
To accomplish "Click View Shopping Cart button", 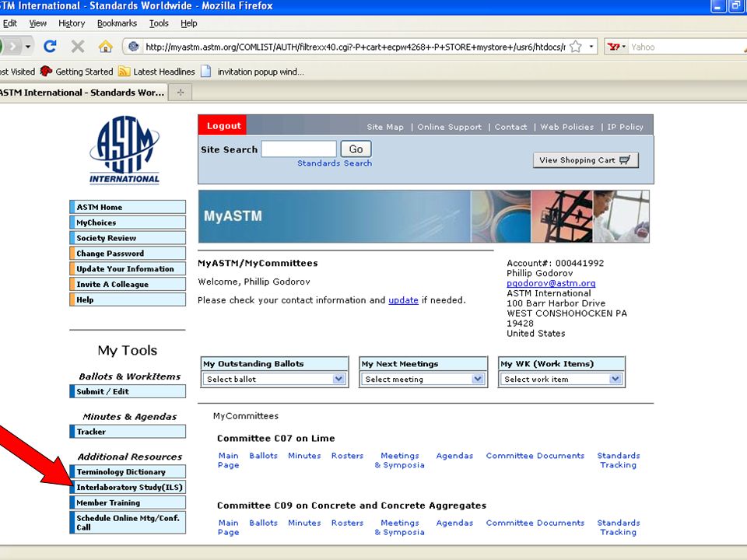I will [x=585, y=160].
